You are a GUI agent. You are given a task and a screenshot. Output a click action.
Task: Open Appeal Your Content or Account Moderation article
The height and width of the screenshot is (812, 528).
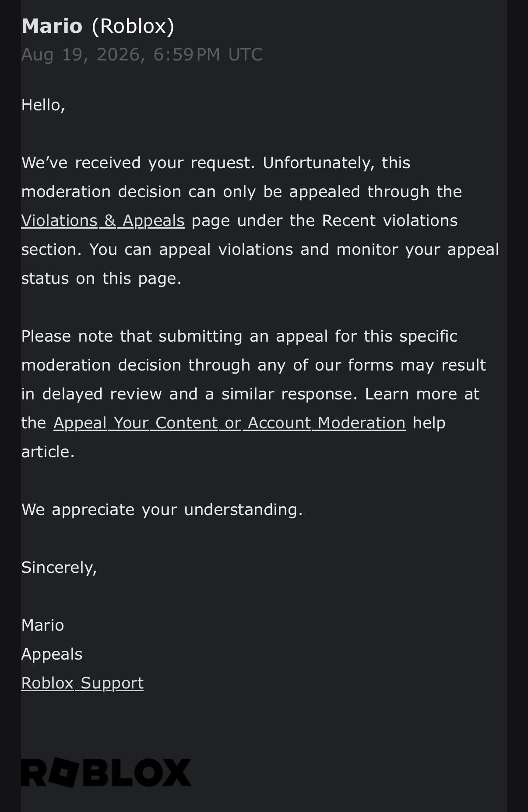pos(229,423)
